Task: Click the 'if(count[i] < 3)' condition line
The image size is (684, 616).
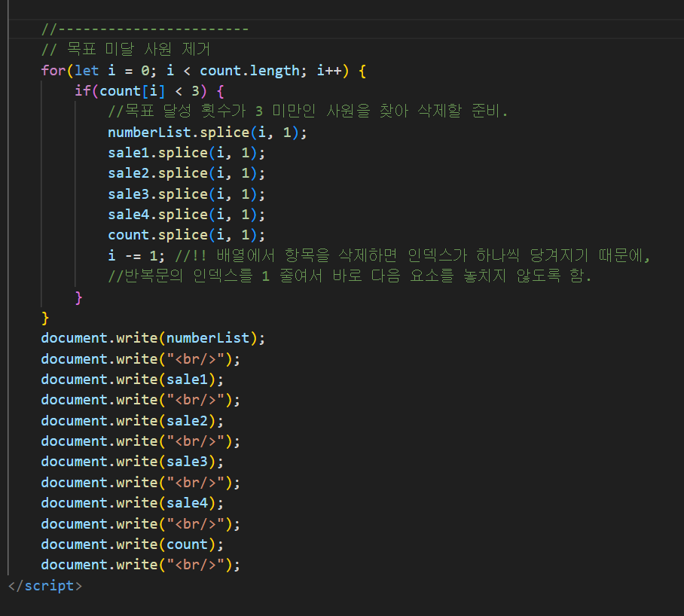Action: (149, 91)
